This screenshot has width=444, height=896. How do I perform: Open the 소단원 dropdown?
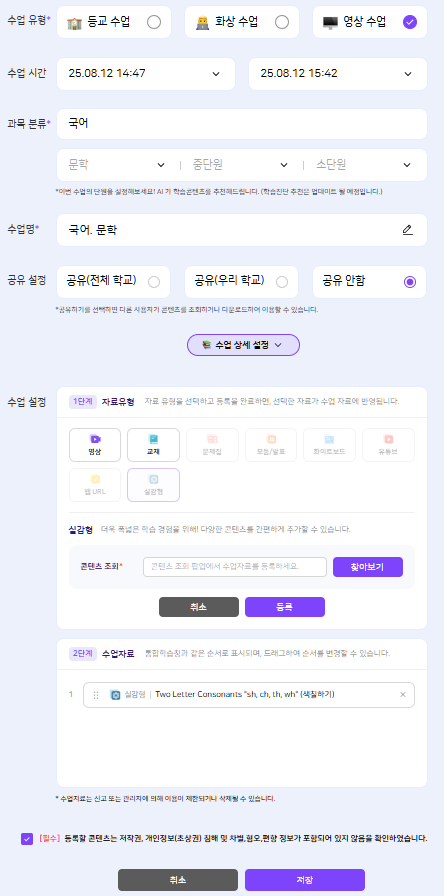click(363, 165)
